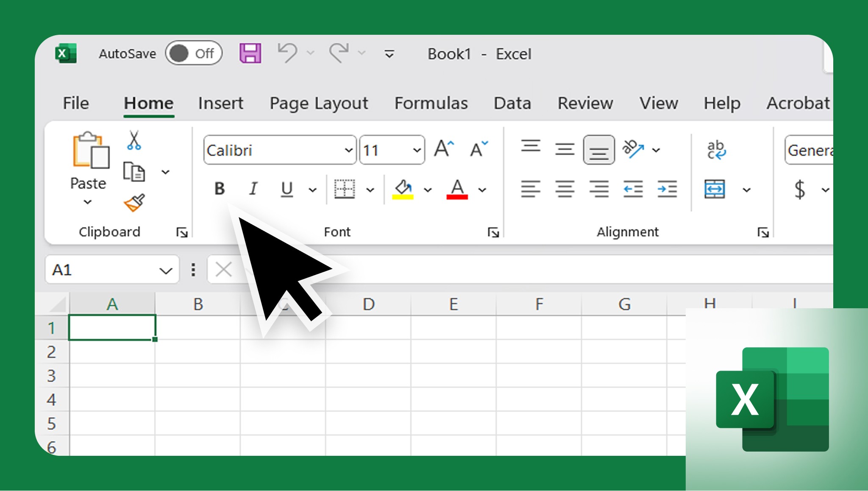Select the column D header
The height and width of the screenshot is (491, 868).
pyautogui.click(x=368, y=304)
